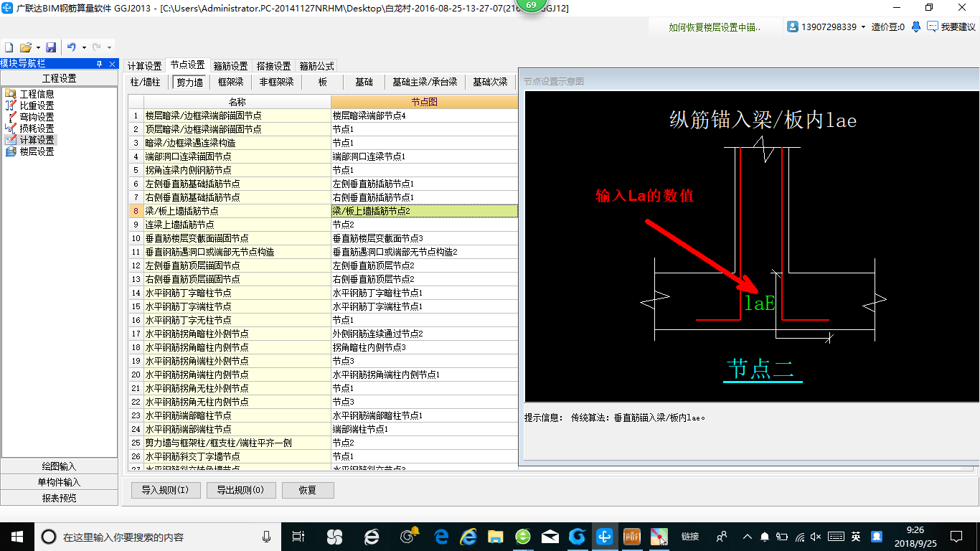Save the project with the floppy disk icon
The width and height of the screenshot is (980, 551).
tap(51, 47)
